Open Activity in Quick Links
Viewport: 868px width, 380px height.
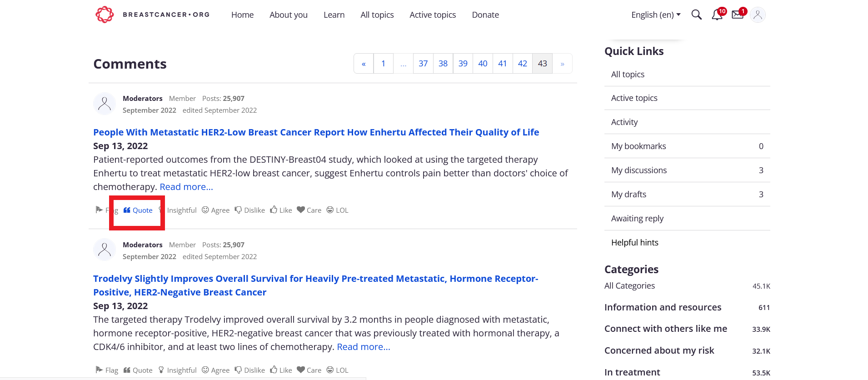click(x=687, y=122)
